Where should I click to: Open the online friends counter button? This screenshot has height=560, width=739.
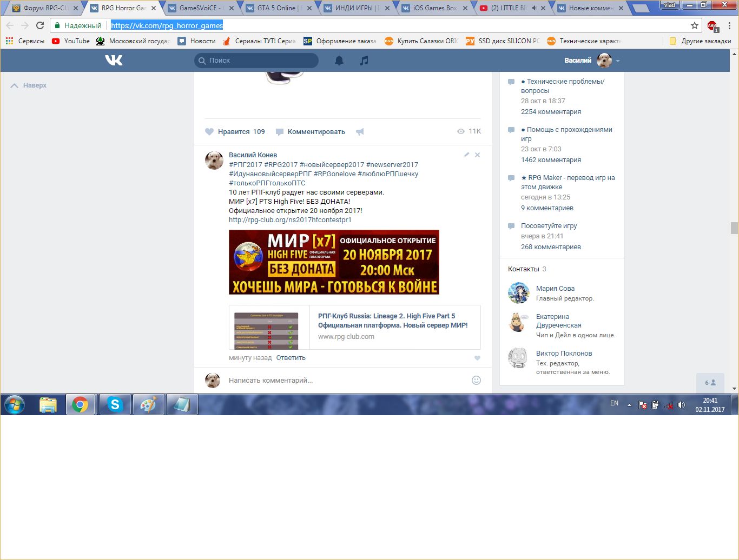pos(710,383)
